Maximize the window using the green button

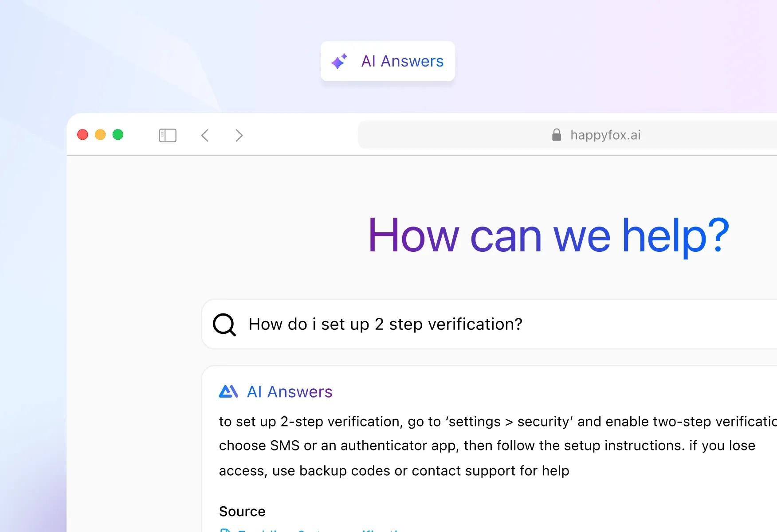[x=118, y=135]
